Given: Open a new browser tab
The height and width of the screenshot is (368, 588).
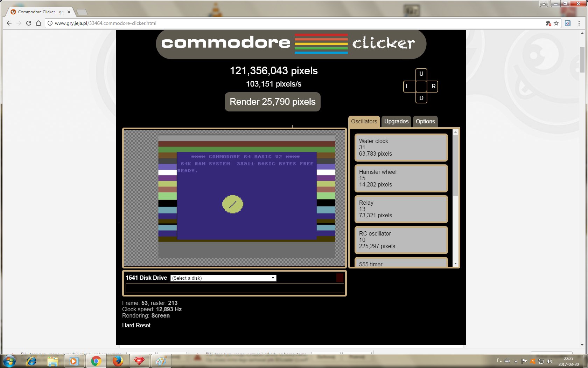Looking at the screenshot, I should click(82, 12).
